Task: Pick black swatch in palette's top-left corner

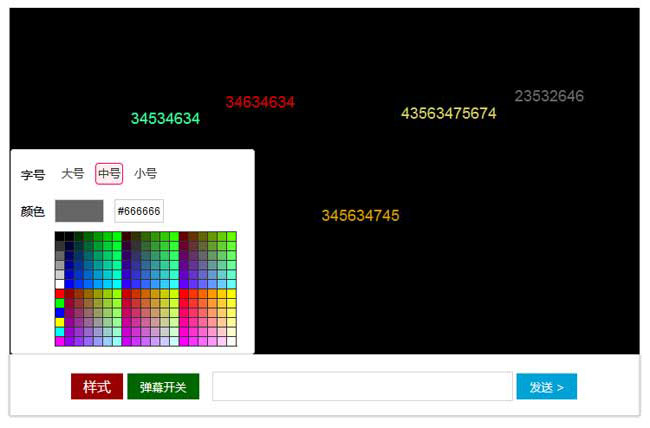Action: pyautogui.click(x=60, y=237)
